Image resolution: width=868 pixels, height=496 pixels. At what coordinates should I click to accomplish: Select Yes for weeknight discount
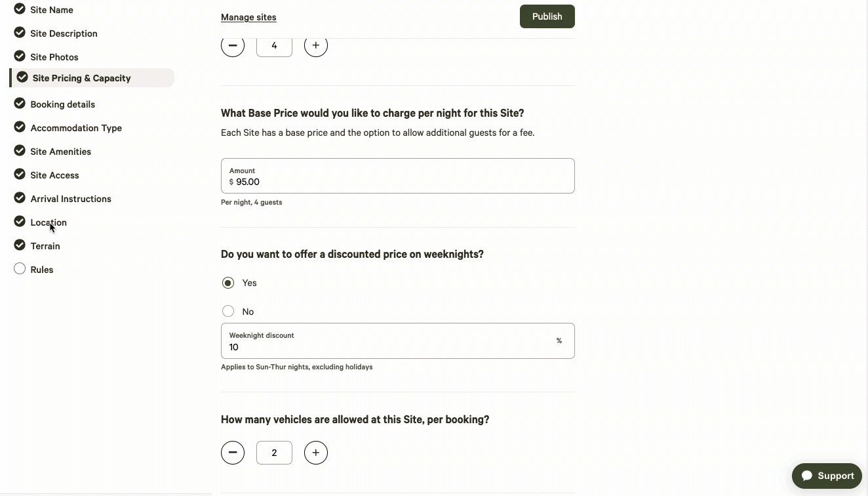coord(228,283)
